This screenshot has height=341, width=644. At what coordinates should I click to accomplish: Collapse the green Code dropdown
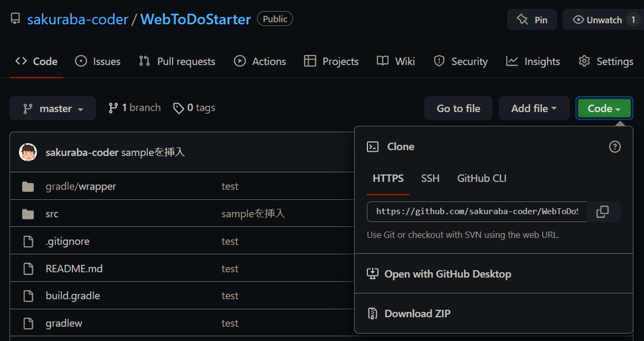pyautogui.click(x=604, y=108)
